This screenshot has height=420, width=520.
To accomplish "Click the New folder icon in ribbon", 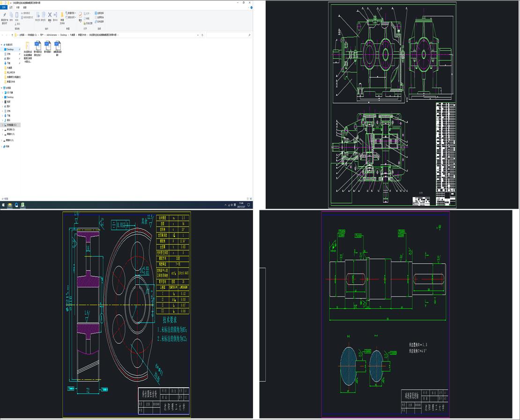I will (62, 15).
